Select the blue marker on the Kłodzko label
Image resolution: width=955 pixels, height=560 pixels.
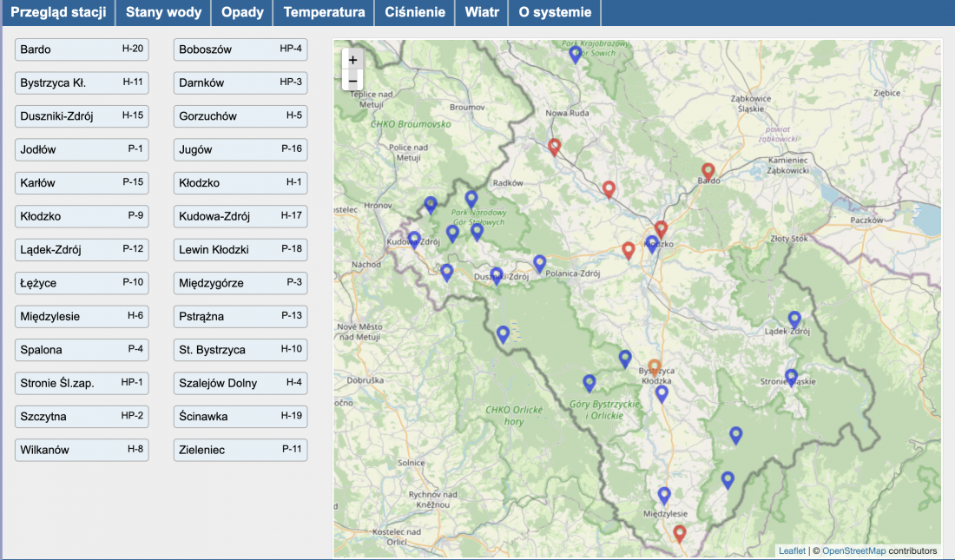coord(652,245)
